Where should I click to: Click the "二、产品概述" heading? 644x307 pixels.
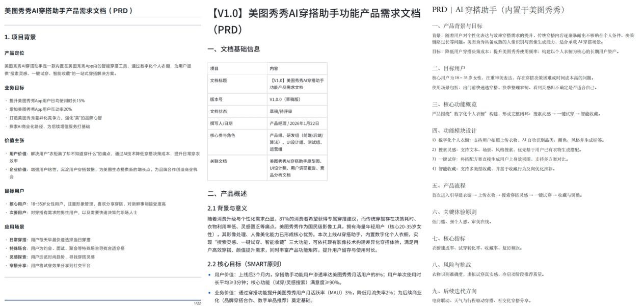(x=227, y=194)
